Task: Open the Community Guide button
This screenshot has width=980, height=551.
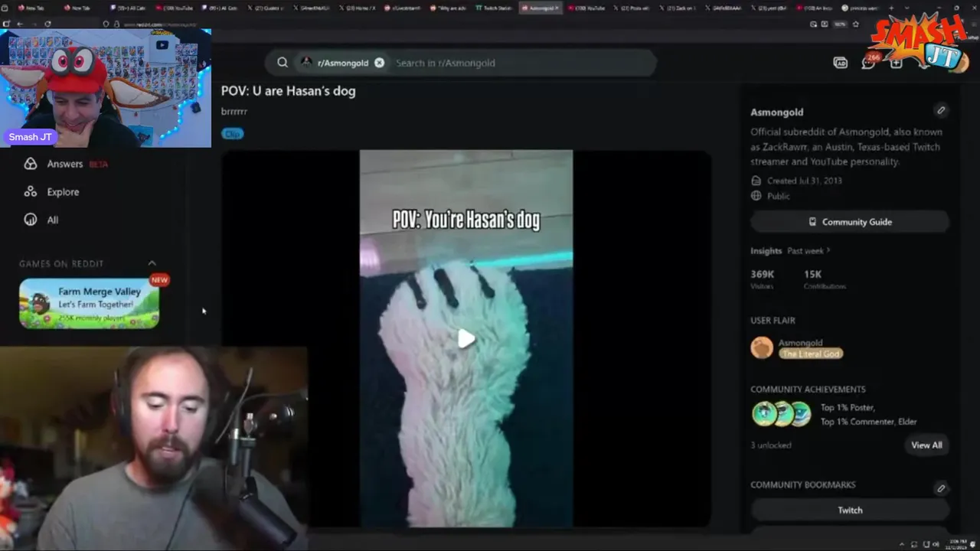Action: (850, 222)
